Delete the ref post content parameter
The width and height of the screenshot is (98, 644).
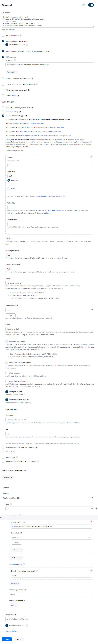91,157
